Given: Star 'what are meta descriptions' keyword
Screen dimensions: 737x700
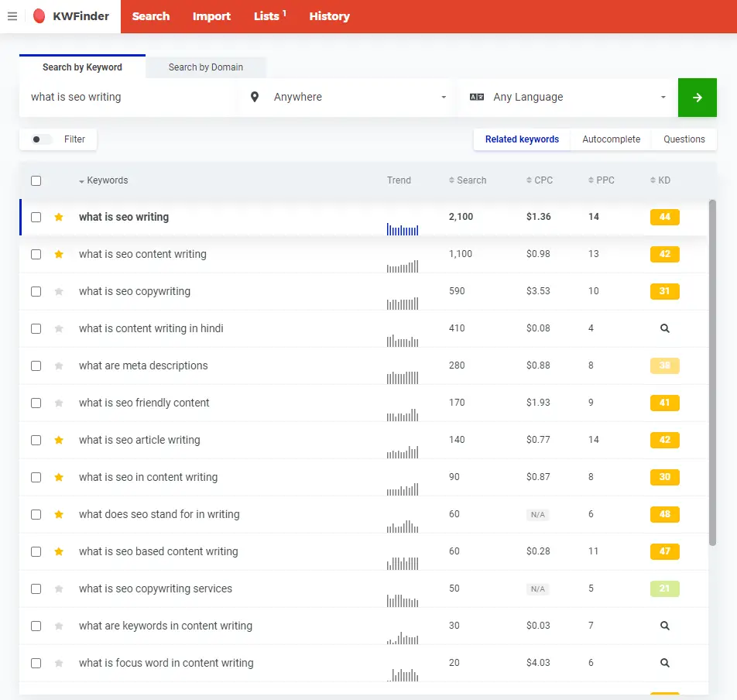Looking at the screenshot, I should click(x=59, y=365).
